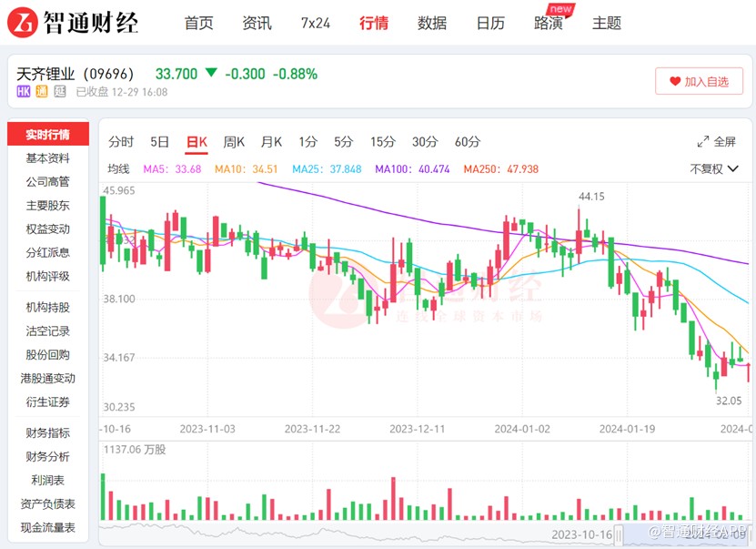Screen dimensions: 756x549
Task: Select the 全屏 fullscreen icon
Action: click(702, 142)
